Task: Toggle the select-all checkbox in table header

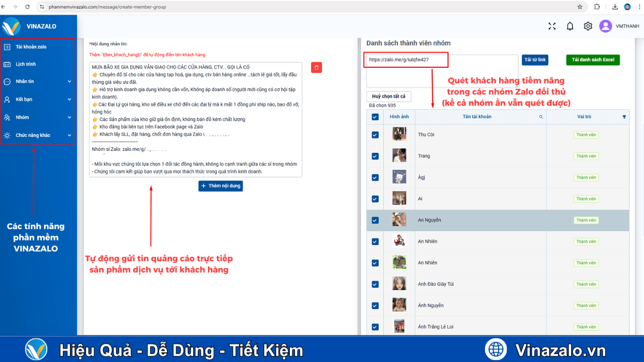Action: (375, 117)
